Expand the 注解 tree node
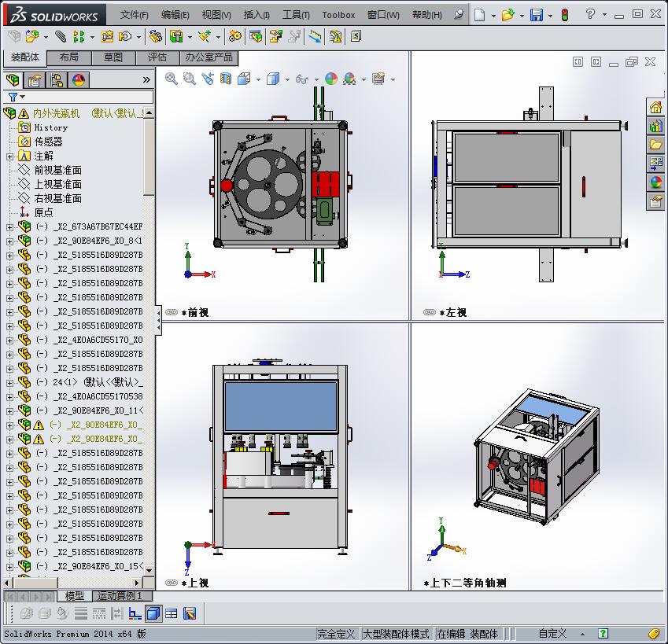668x644 pixels. [x=9, y=156]
